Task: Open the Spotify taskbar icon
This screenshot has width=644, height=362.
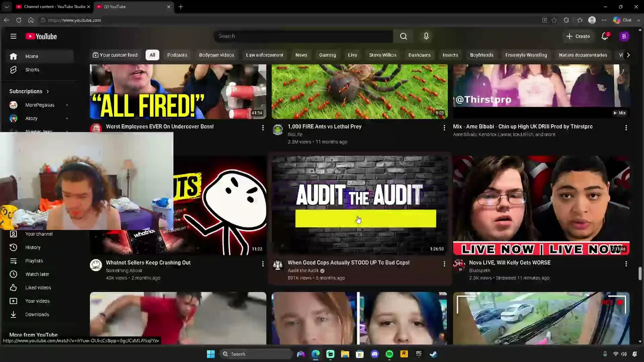Action: click(x=389, y=354)
